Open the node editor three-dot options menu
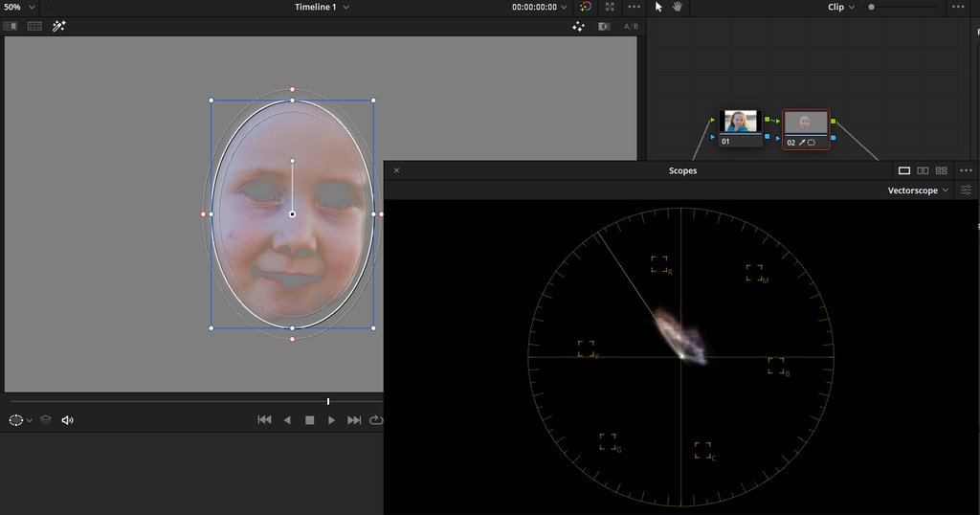The width and height of the screenshot is (980, 515). point(960,7)
